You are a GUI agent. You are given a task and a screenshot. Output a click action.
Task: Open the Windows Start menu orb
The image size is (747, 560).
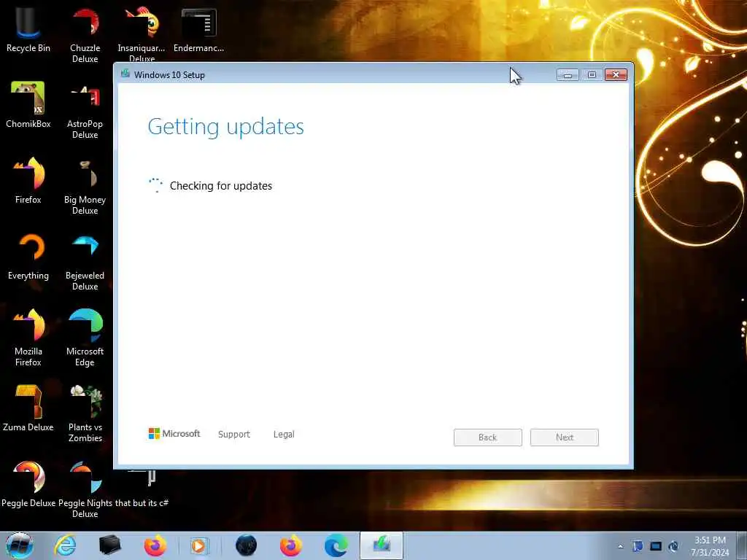click(x=20, y=545)
